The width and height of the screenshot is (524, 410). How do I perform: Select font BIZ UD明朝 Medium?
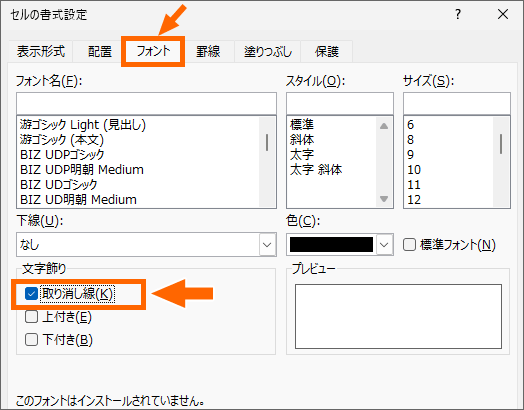[78, 200]
